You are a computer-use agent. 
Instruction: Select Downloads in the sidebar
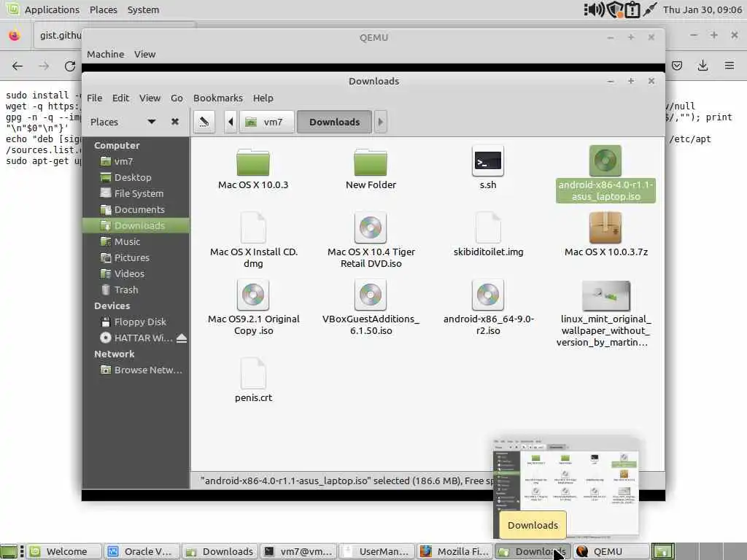click(x=136, y=226)
